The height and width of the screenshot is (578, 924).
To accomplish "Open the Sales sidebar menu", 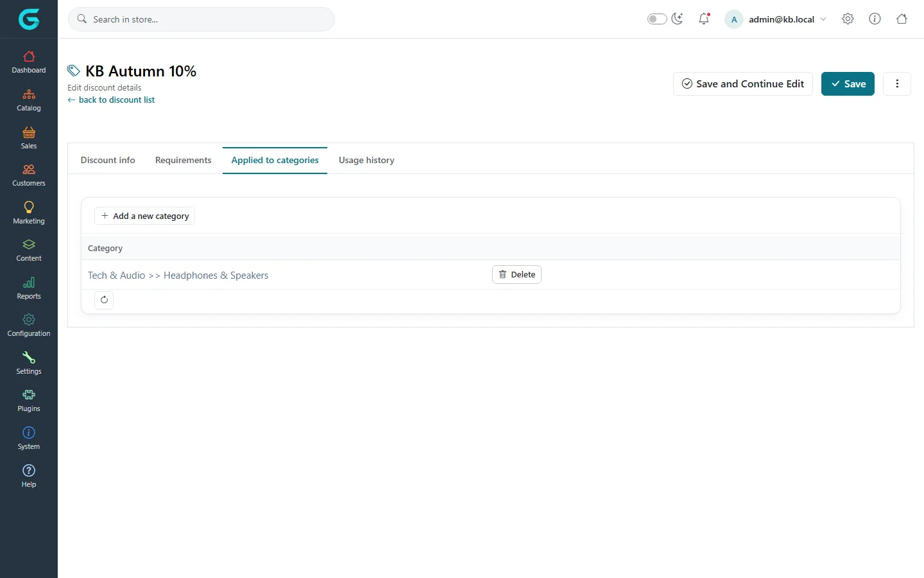I will click(29, 138).
